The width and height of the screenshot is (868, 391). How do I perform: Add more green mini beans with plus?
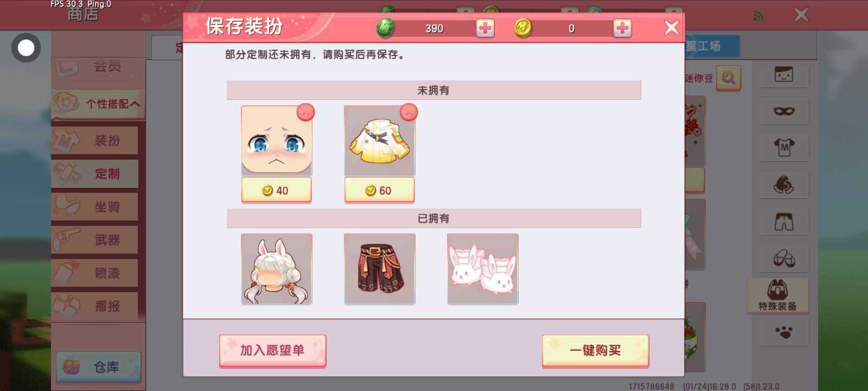click(485, 28)
